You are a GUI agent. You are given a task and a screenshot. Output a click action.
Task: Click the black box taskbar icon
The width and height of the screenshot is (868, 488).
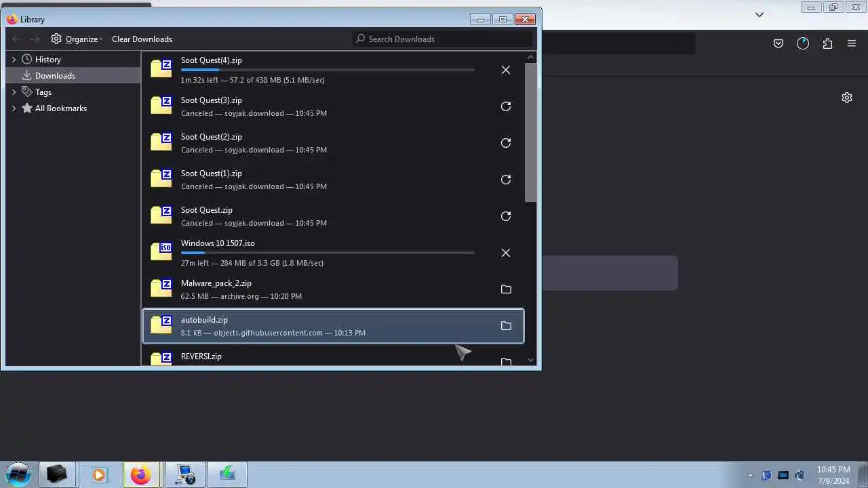57,475
